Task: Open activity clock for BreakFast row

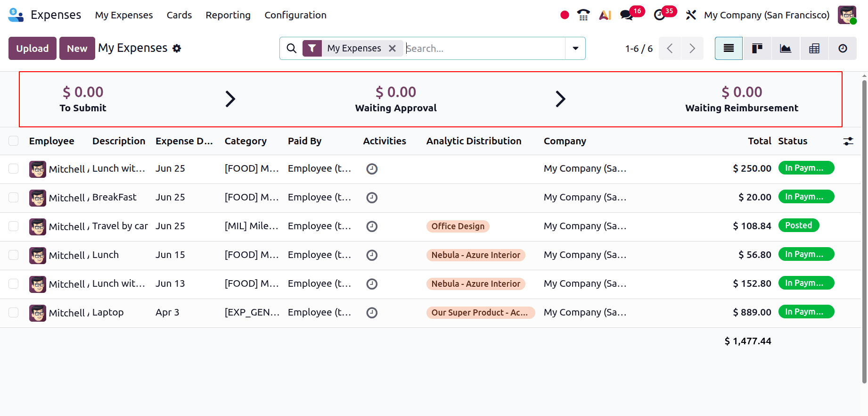Action: click(x=372, y=198)
